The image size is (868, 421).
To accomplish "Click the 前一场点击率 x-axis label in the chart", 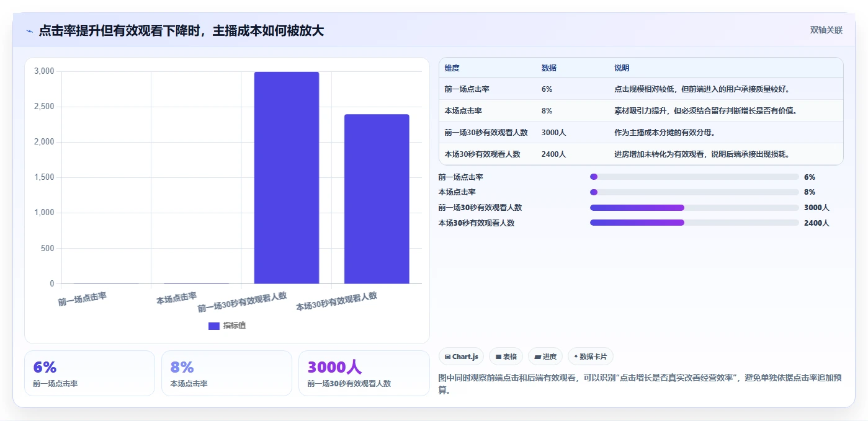I will click(x=82, y=299).
